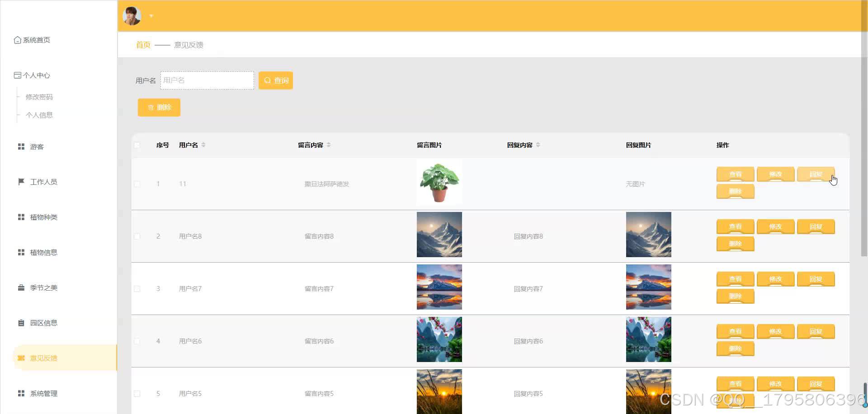This screenshot has width=868, height=414.
Task: Click the 意见反馈 ticket icon
Action: pyautogui.click(x=21, y=358)
